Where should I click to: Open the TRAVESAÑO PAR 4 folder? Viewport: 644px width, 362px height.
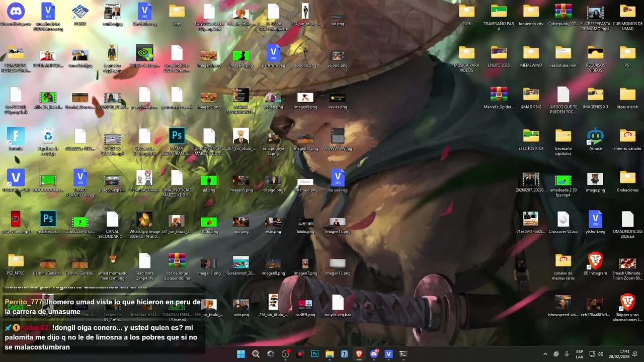point(499,18)
